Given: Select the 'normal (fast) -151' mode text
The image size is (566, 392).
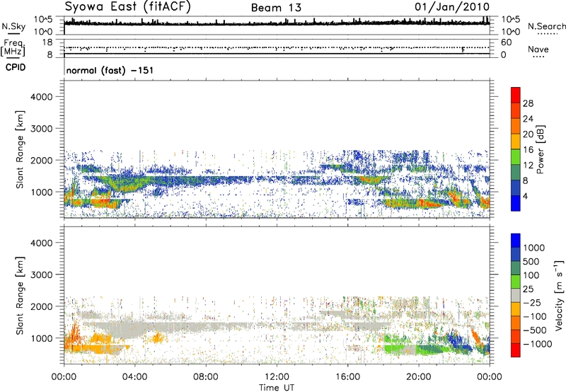Looking at the screenshot, I should (110, 70).
